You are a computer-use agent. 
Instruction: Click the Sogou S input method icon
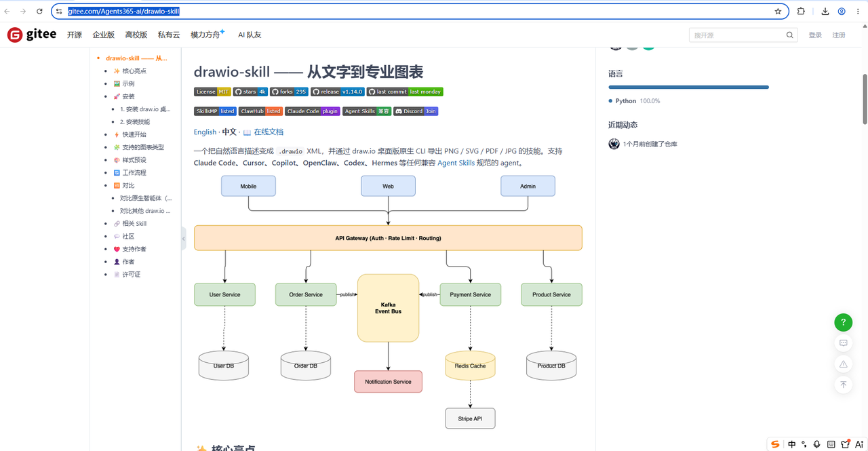(776, 444)
